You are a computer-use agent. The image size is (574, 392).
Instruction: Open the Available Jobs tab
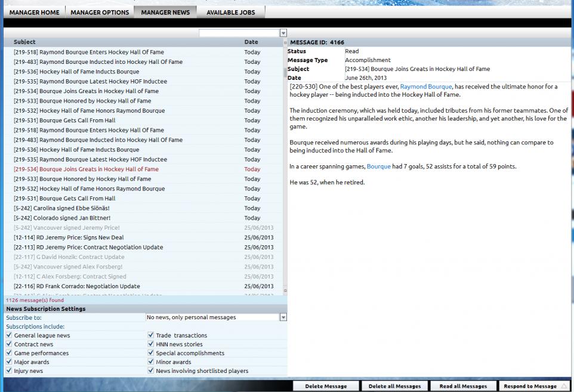[x=230, y=13]
